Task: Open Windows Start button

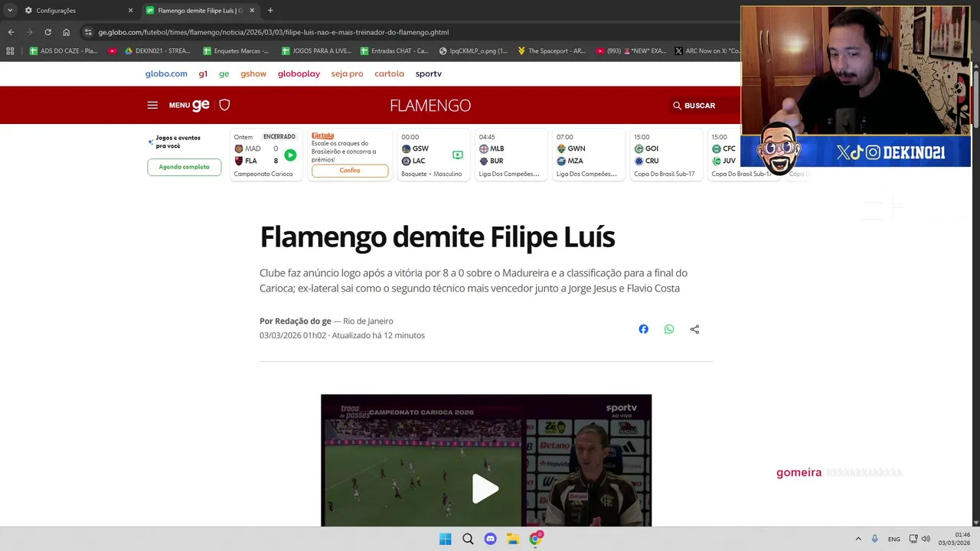Action: [x=445, y=539]
